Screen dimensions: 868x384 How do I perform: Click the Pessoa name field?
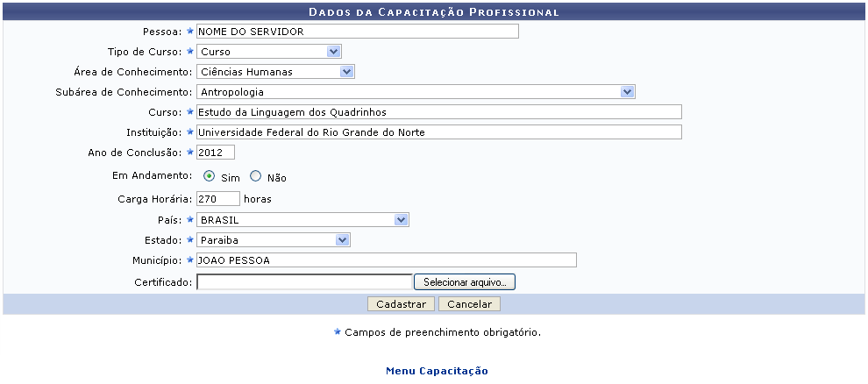click(x=358, y=32)
